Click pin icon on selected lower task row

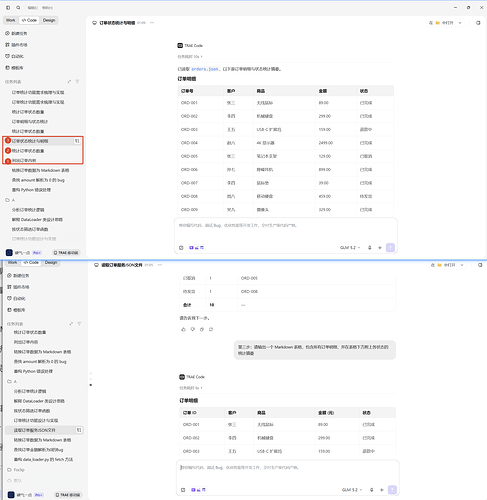(x=79, y=430)
